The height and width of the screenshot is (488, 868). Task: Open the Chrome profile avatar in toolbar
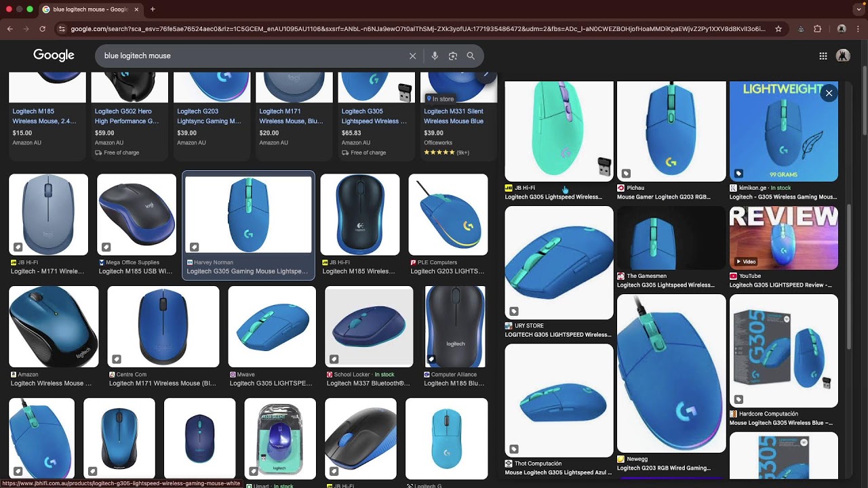(x=842, y=29)
